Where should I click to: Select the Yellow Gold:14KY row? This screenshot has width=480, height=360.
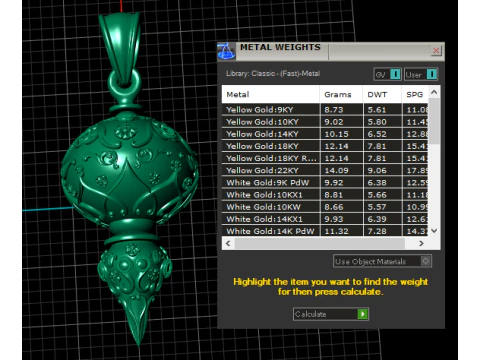coord(325,134)
